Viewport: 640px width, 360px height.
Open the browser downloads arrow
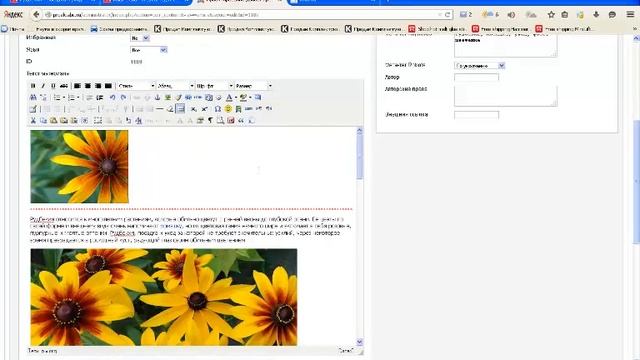596,15
